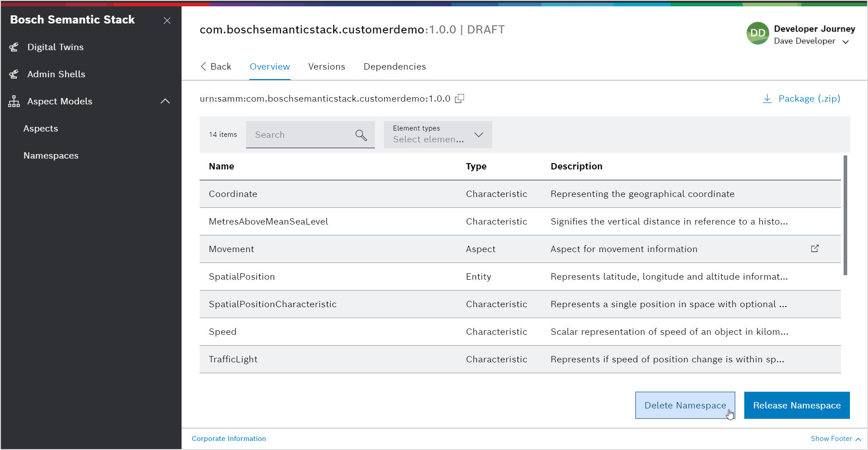Image resolution: width=868 pixels, height=450 pixels.
Task: Switch to the Dependencies tab
Action: coord(394,66)
